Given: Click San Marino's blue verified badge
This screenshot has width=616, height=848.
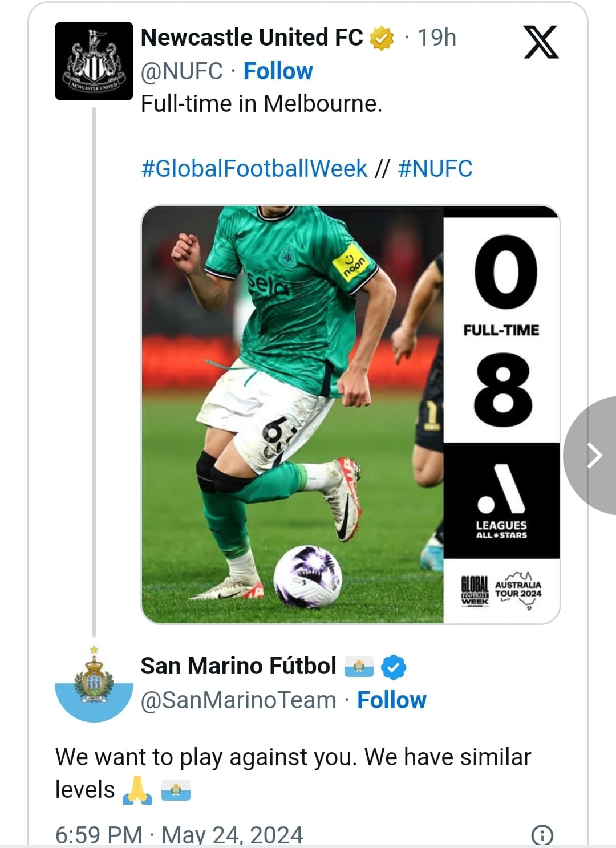Looking at the screenshot, I should 394,667.
